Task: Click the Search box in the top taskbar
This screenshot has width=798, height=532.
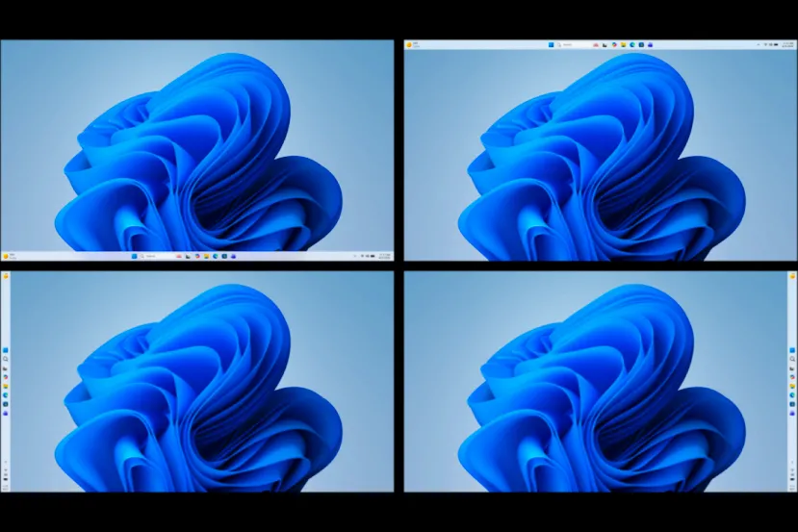Action: [570, 44]
